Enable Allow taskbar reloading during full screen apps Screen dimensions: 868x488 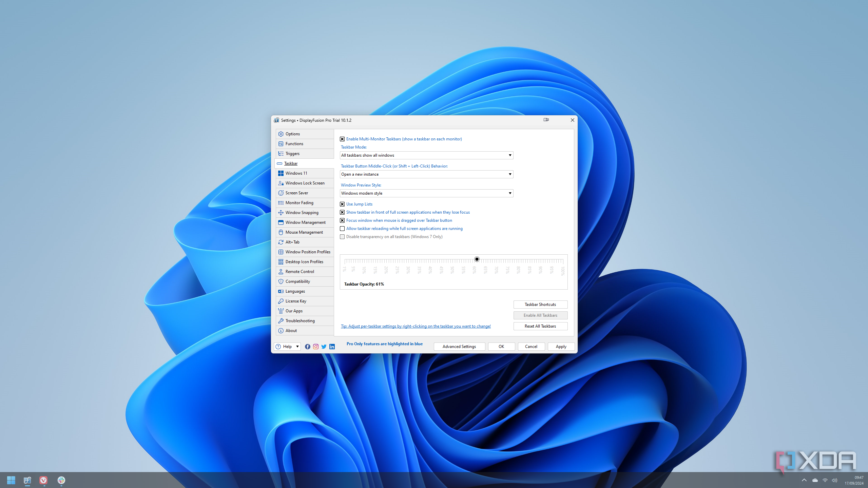point(342,229)
